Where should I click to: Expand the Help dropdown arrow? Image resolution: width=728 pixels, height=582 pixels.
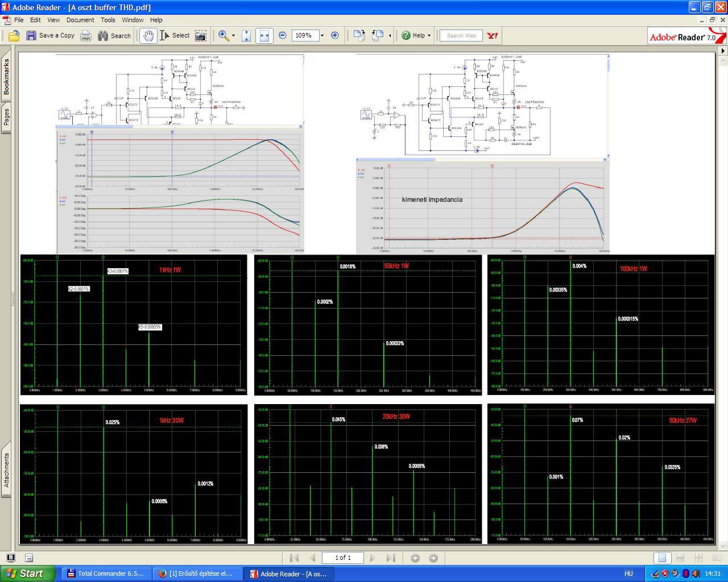click(x=429, y=35)
